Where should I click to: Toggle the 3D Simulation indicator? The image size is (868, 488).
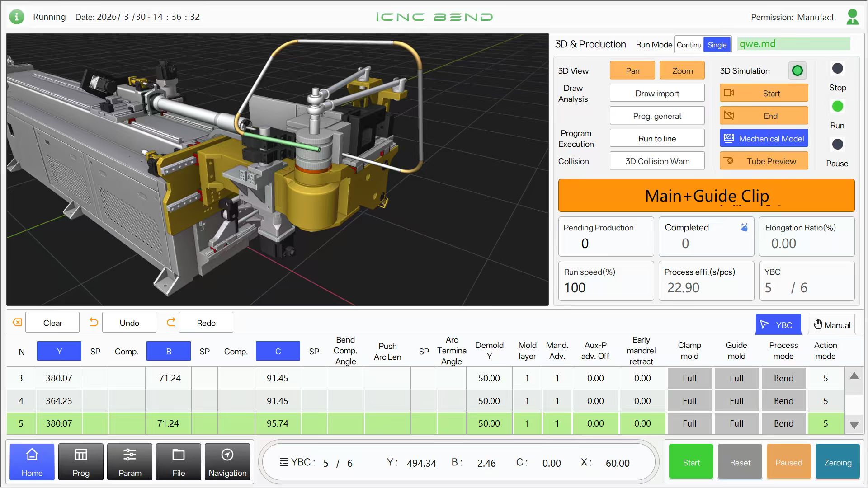pyautogui.click(x=797, y=70)
